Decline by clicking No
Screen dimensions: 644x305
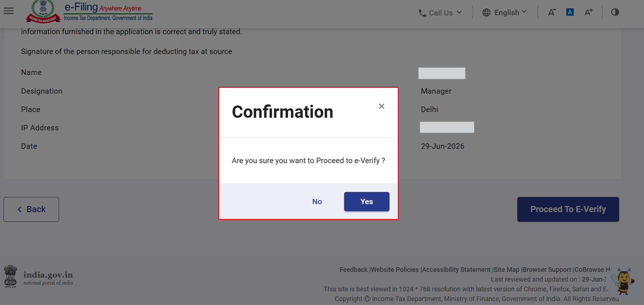tap(317, 202)
